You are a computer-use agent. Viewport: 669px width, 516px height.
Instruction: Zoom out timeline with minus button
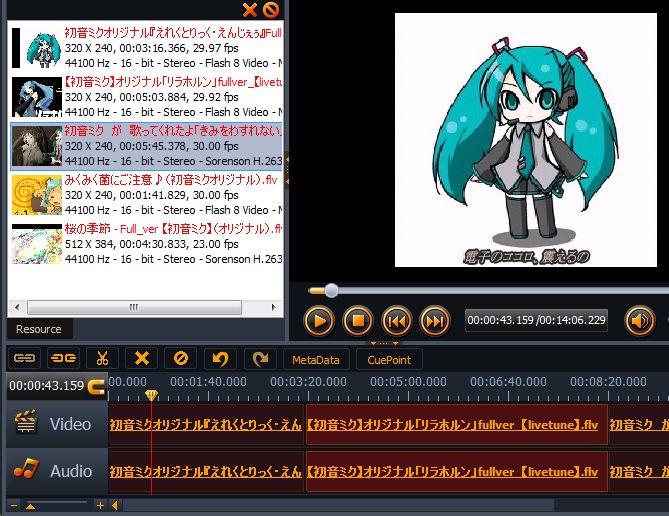(14, 506)
